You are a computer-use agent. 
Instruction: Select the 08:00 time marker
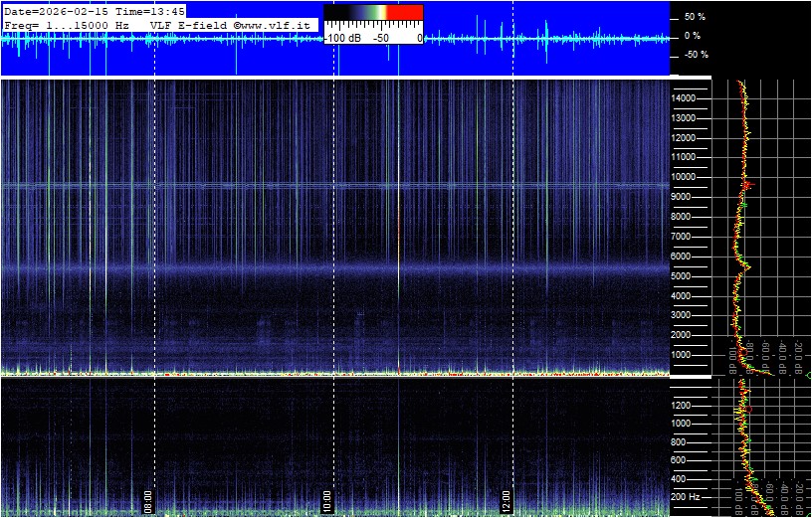pyautogui.click(x=148, y=499)
